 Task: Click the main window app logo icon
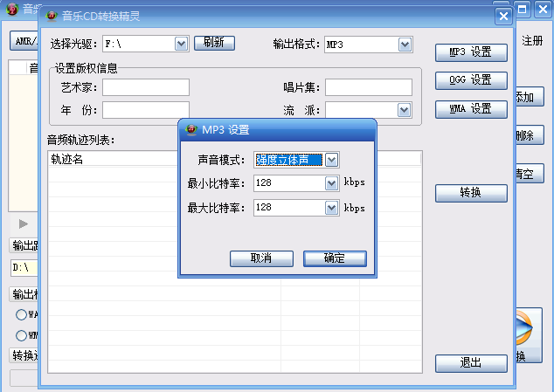pos(12,10)
